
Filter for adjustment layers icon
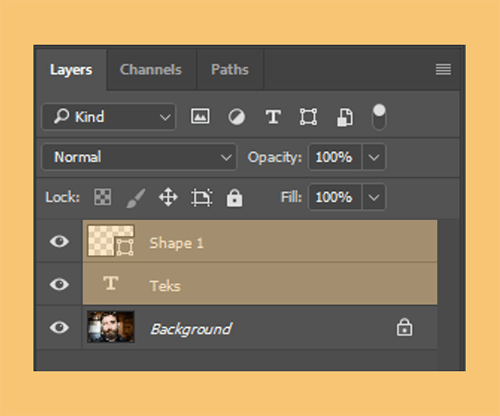pos(237,117)
